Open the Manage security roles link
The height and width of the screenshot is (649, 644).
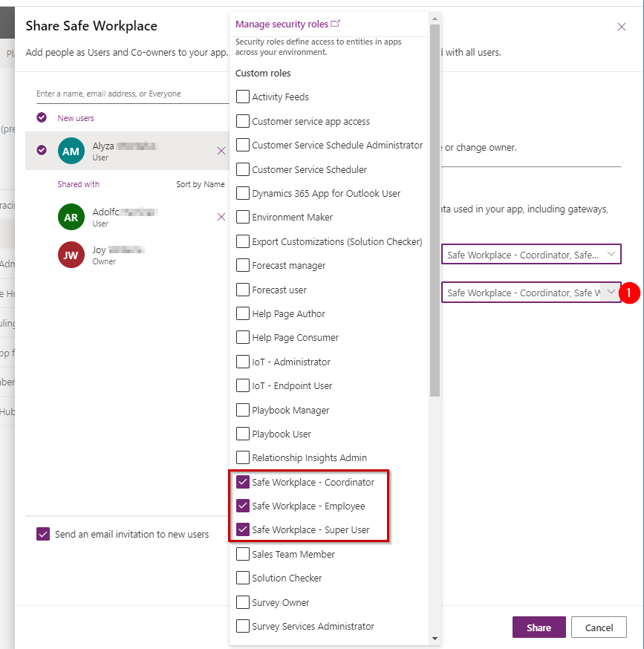(282, 24)
